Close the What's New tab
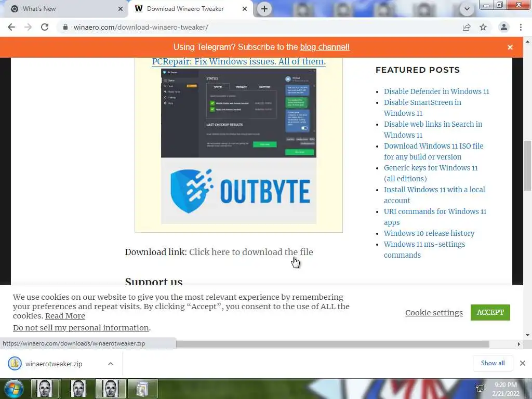 (x=120, y=9)
